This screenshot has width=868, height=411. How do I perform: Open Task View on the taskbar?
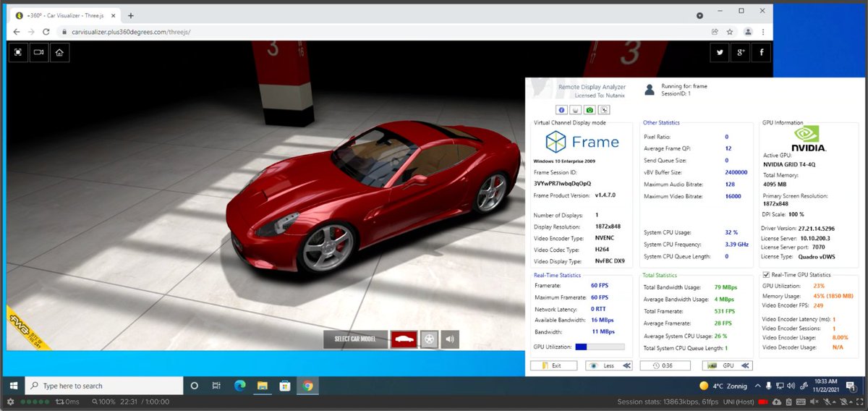[x=216, y=386]
